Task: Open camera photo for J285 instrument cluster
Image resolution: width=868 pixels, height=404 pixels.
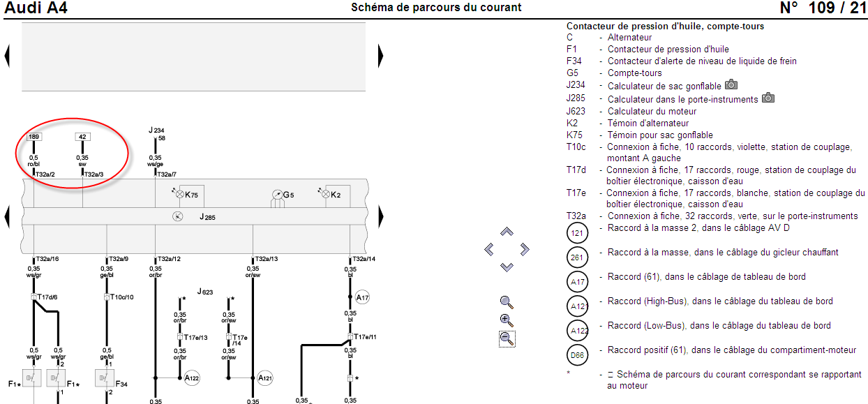Action: (x=768, y=98)
